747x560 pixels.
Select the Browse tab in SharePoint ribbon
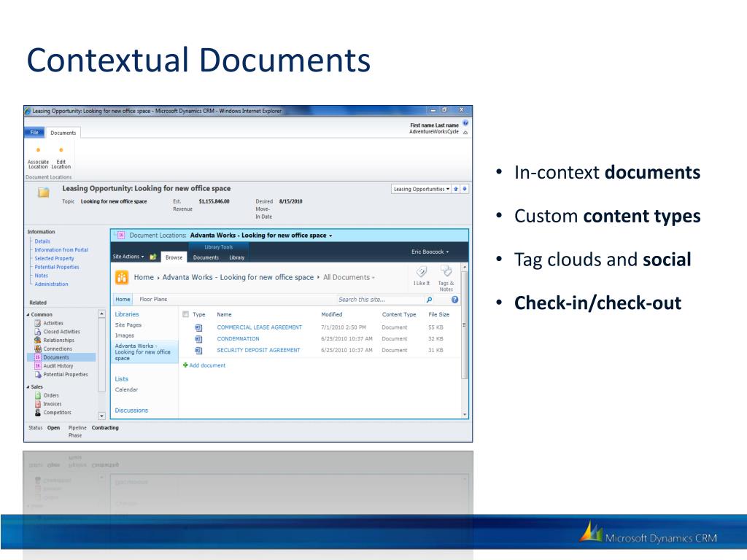pyautogui.click(x=174, y=257)
